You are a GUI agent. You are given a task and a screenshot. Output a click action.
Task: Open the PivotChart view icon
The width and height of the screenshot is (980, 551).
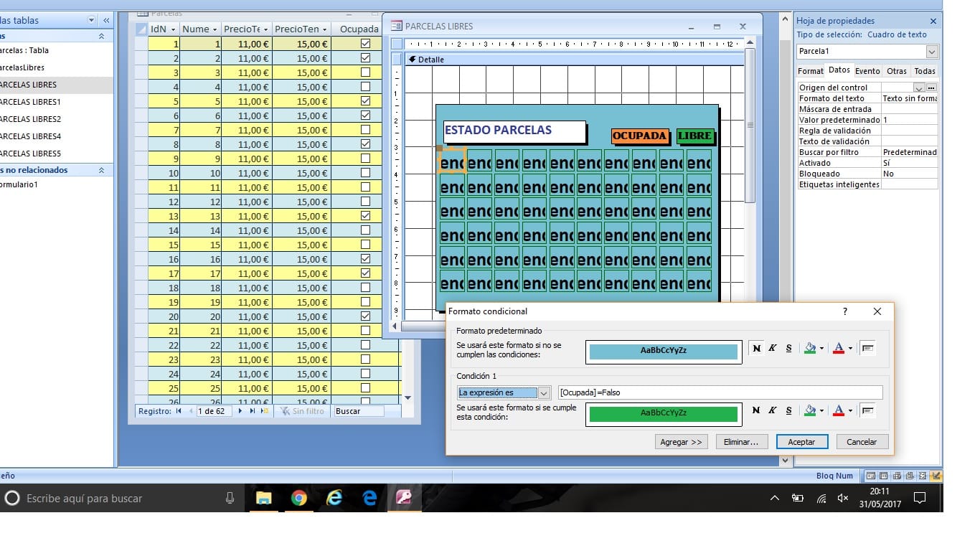[909, 475]
